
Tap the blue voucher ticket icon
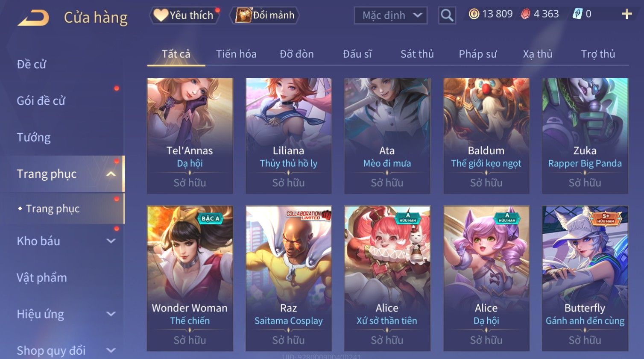click(x=577, y=14)
